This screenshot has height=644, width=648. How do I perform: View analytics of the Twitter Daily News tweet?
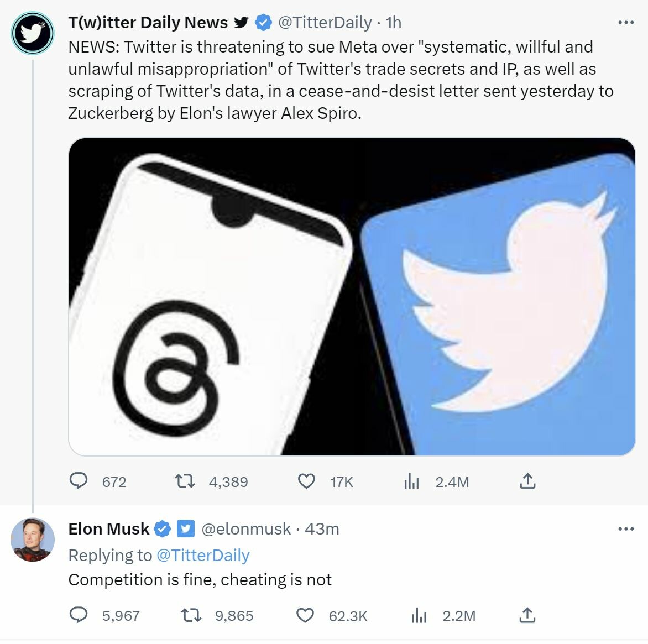point(411,481)
